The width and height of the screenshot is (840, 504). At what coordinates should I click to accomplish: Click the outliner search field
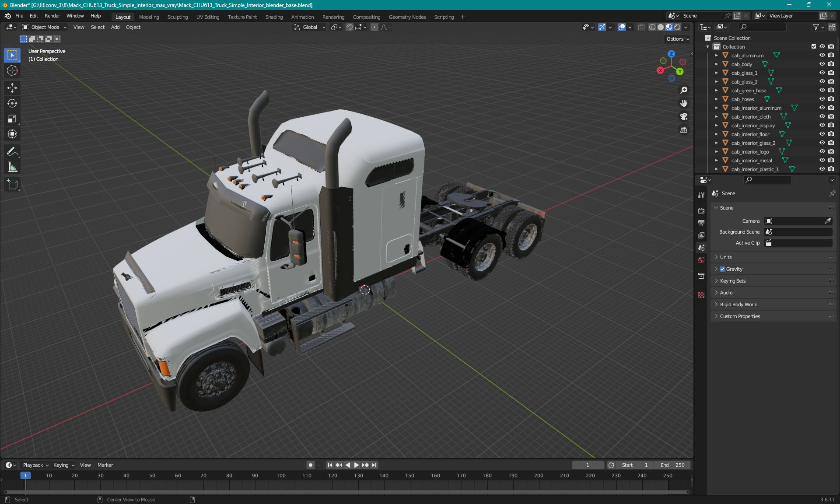pos(762,27)
